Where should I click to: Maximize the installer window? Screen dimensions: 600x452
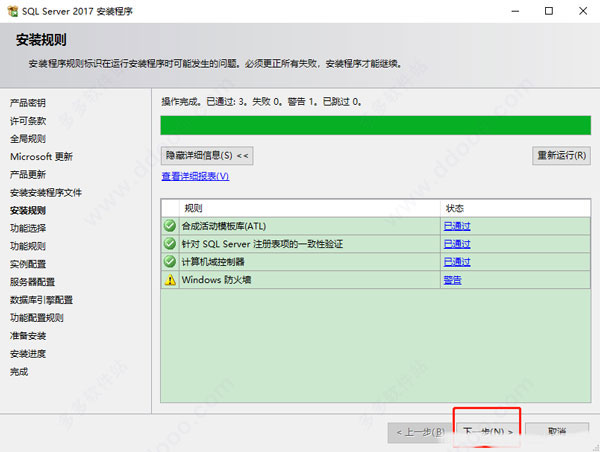[549, 11]
